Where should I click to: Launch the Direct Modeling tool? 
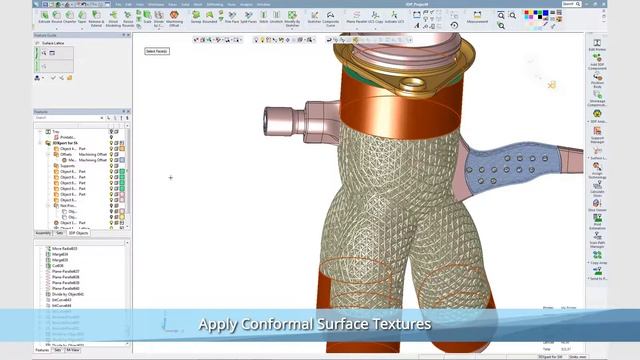coord(113,19)
